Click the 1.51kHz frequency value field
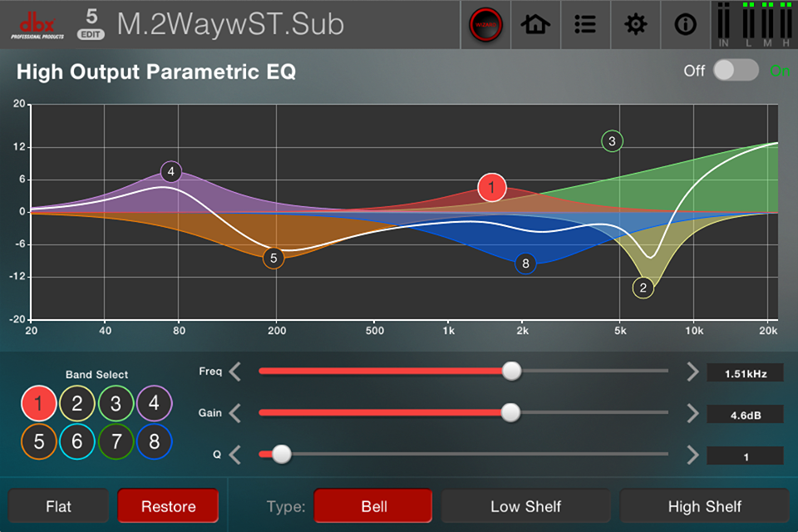 (745, 374)
